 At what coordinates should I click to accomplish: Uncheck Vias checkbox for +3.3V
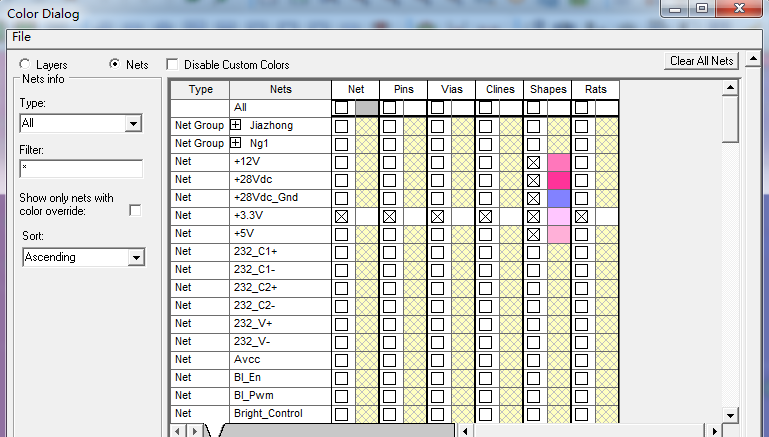pyautogui.click(x=437, y=216)
